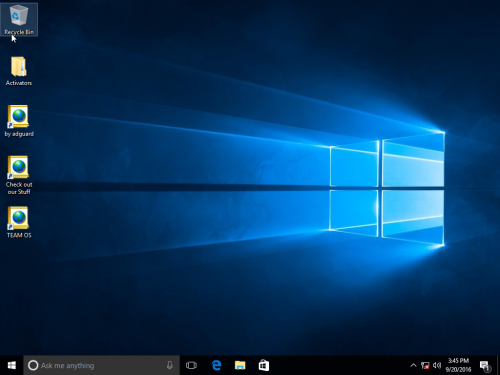Expand the hidden system tray icons
Image resolution: width=500 pixels, height=375 pixels.
[x=413, y=365]
